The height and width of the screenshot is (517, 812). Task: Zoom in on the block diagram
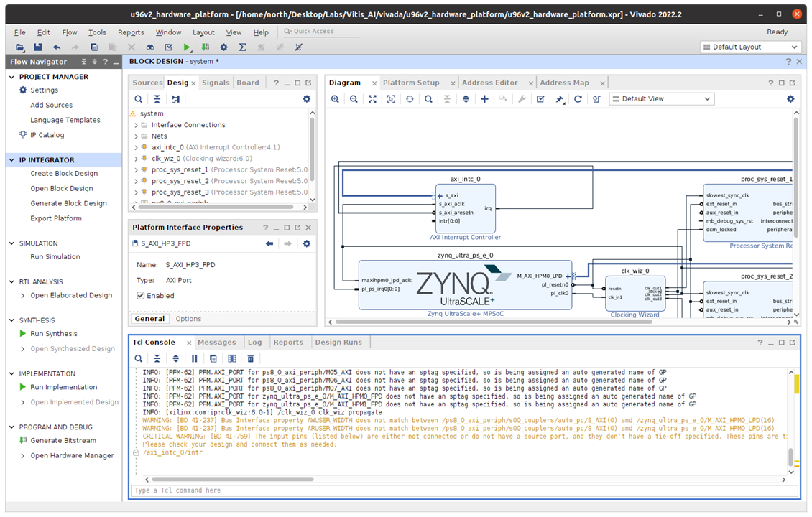(335, 99)
